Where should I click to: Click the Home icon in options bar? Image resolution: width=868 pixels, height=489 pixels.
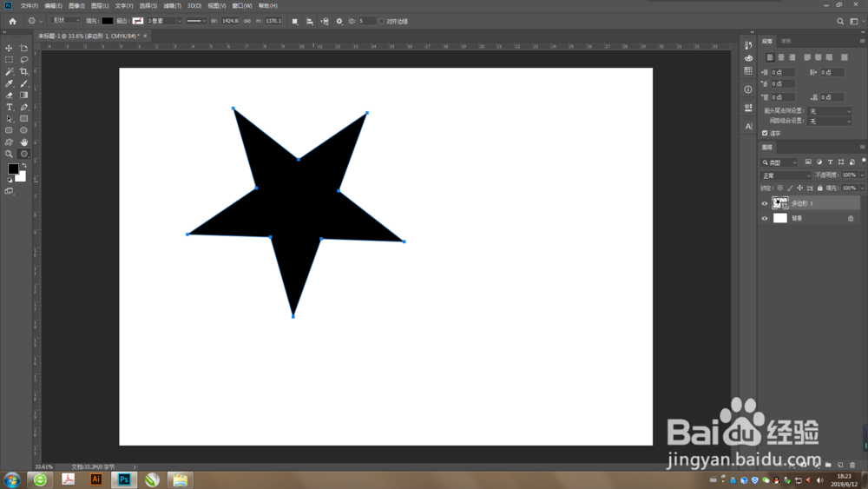12,21
